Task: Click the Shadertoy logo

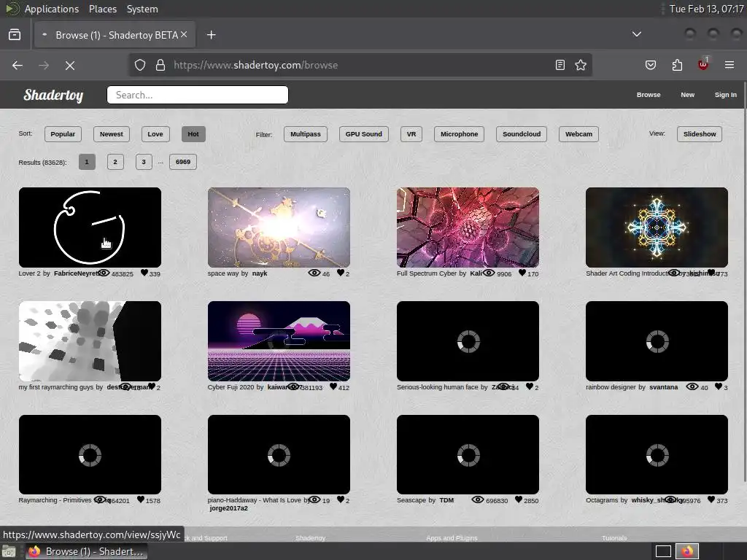Action: 53,95
